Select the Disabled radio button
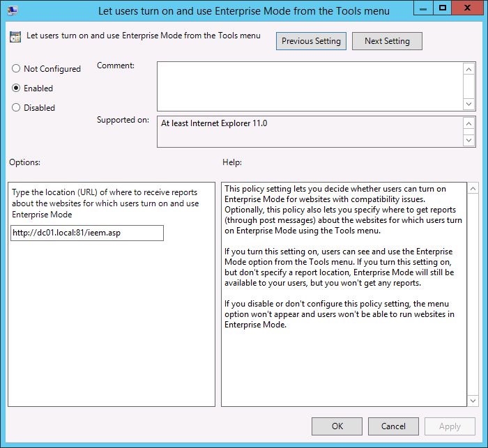The width and height of the screenshot is (488, 448). click(x=16, y=108)
